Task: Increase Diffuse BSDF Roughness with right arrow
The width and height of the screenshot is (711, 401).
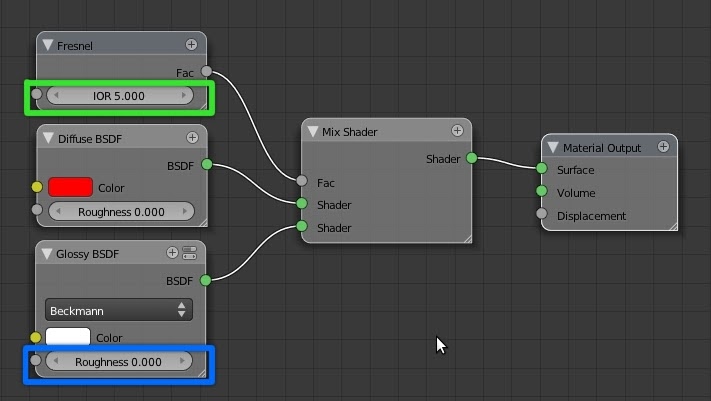Action: [x=185, y=211]
